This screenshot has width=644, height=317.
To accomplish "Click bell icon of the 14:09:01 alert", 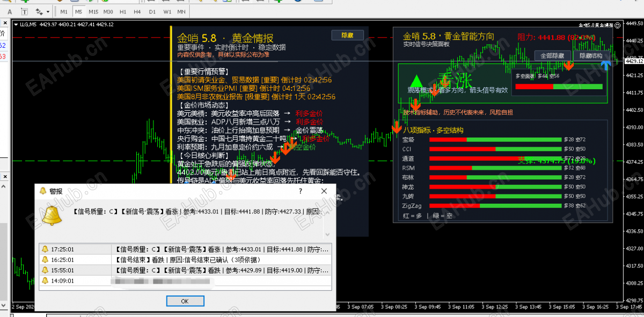I will pyautogui.click(x=45, y=280).
